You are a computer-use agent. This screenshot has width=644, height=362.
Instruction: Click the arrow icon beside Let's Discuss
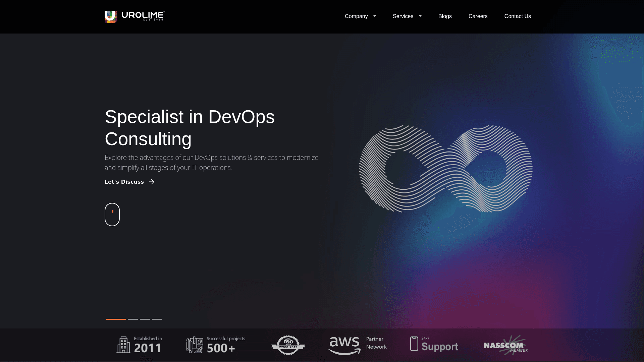click(x=152, y=182)
